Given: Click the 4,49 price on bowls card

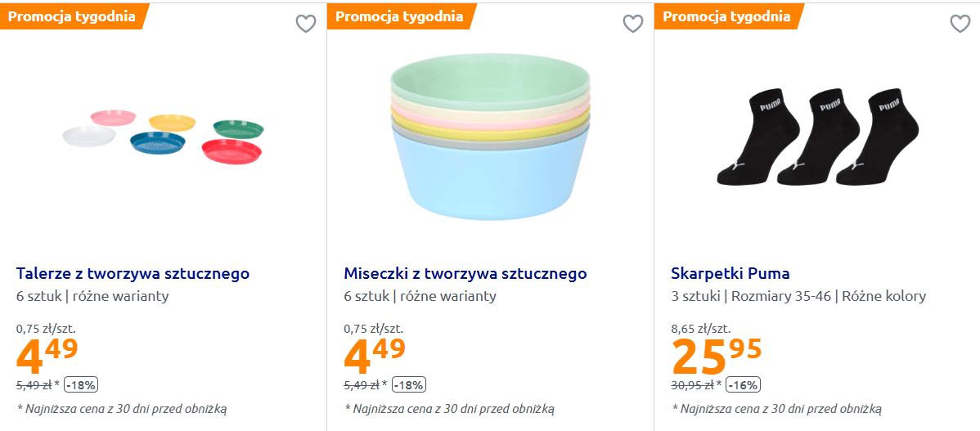Looking at the screenshot, I should pos(375,354).
